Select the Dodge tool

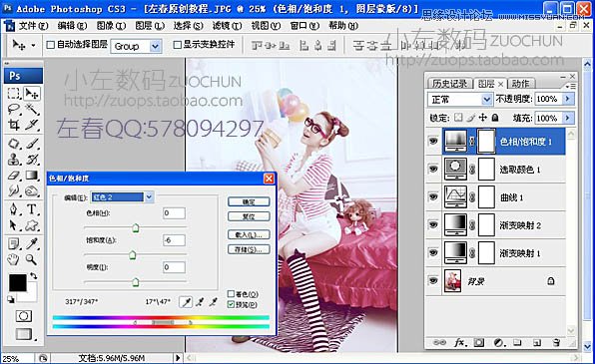tap(32, 190)
